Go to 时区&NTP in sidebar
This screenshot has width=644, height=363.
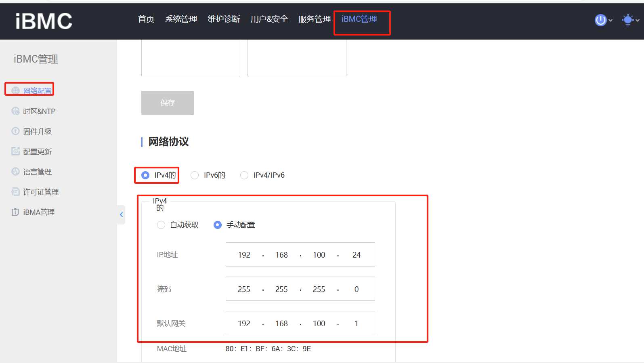point(39,111)
